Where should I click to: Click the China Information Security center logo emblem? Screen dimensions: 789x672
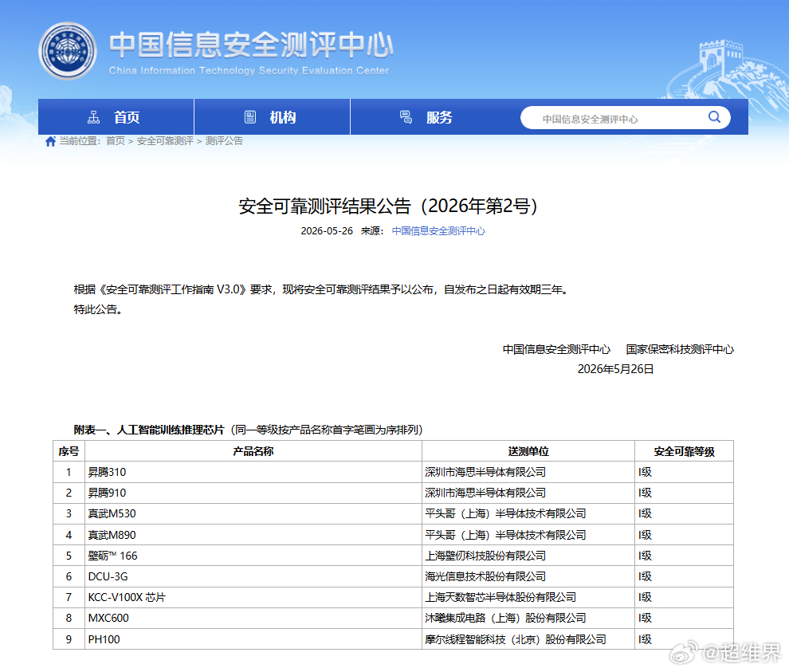click(x=68, y=51)
